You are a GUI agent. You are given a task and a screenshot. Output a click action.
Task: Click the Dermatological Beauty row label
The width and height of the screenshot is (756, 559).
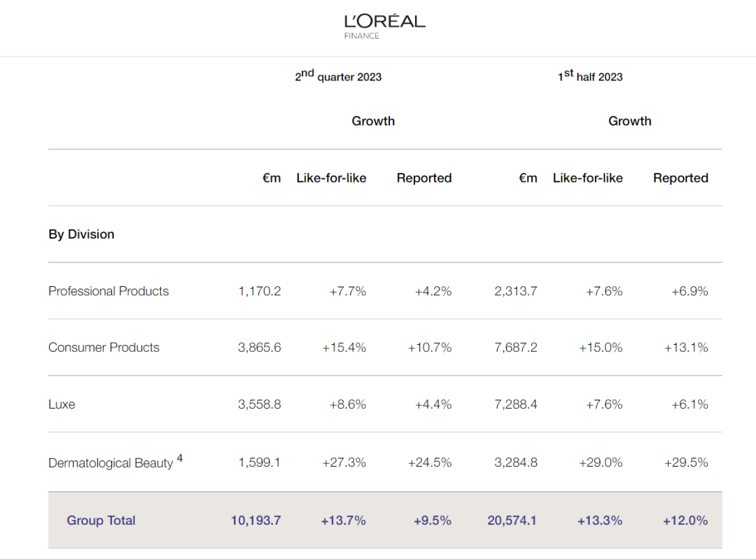coord(111,463)
